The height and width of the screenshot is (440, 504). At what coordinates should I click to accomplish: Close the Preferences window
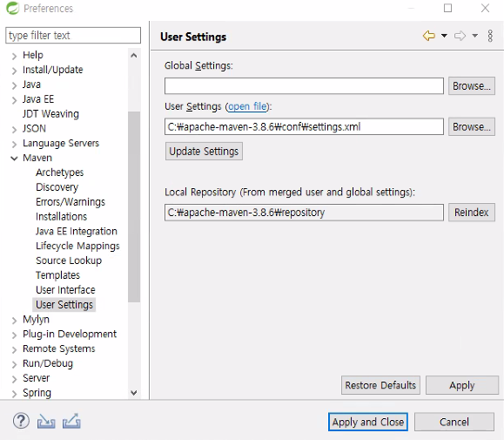(x=485, y=8)
